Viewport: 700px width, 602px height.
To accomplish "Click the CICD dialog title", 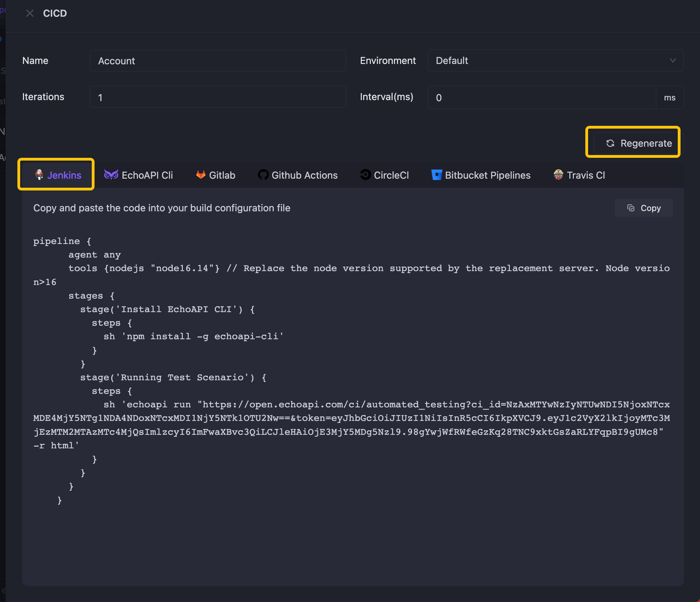I will point(55,13).
